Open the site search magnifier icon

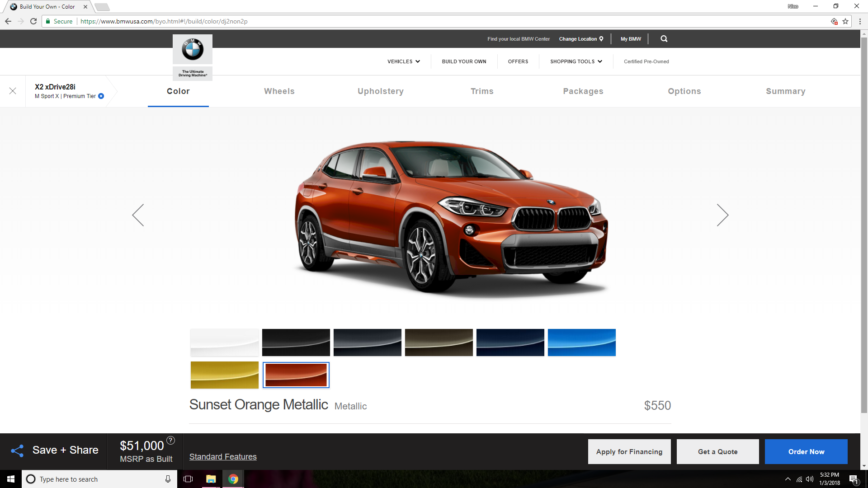coord(664,39)
